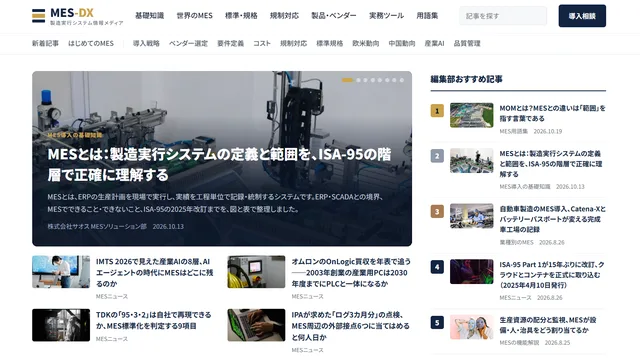Select the コスト topic link
Image resolution: width=640 pixels, height=360 pixels.
[262, 43]
